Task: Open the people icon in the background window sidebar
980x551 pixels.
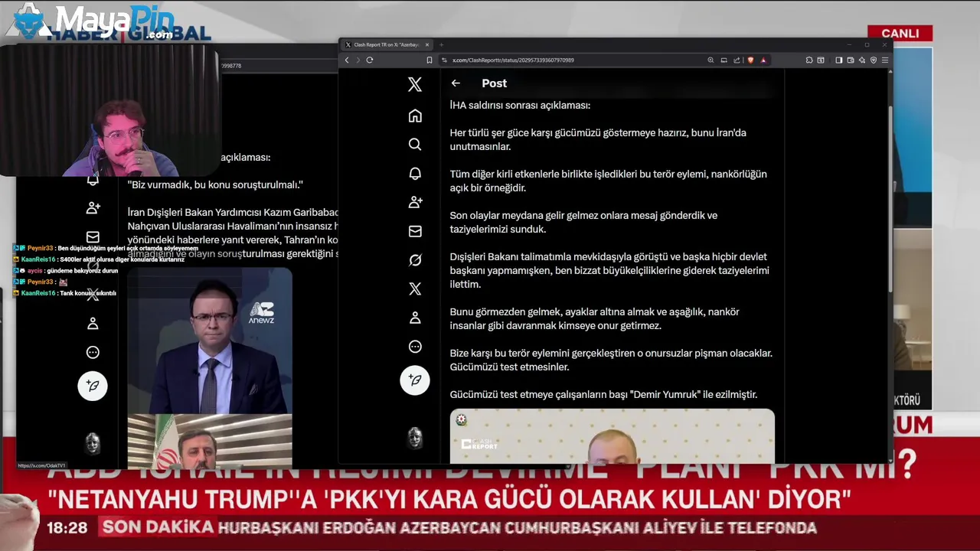Action: [x=93, y=207]
